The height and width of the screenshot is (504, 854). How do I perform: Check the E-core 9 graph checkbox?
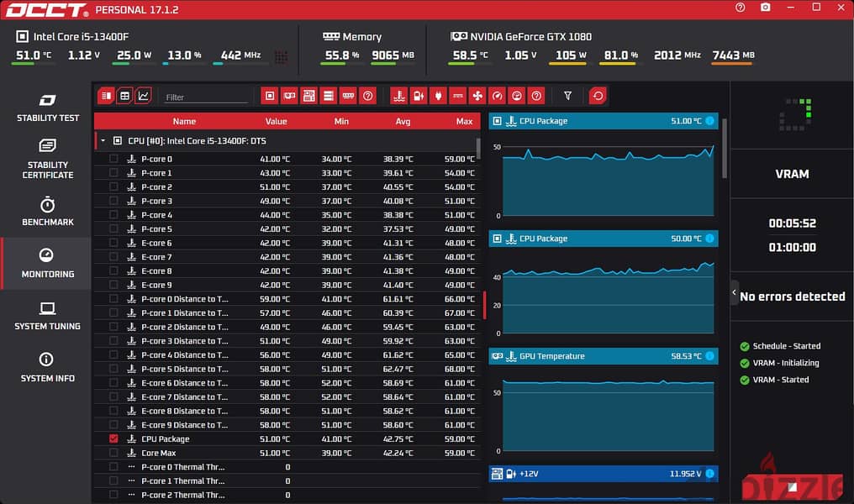(x=113, y=285)
